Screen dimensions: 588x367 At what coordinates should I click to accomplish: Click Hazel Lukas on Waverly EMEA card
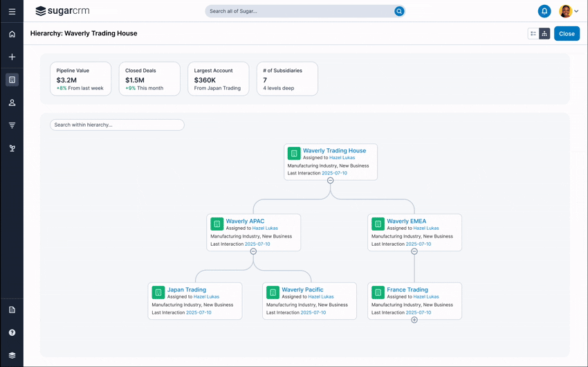point(426,228)
